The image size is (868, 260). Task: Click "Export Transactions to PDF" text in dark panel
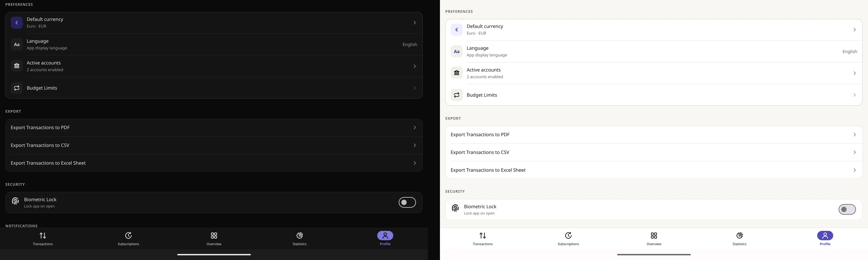click(x=40, y=128)
